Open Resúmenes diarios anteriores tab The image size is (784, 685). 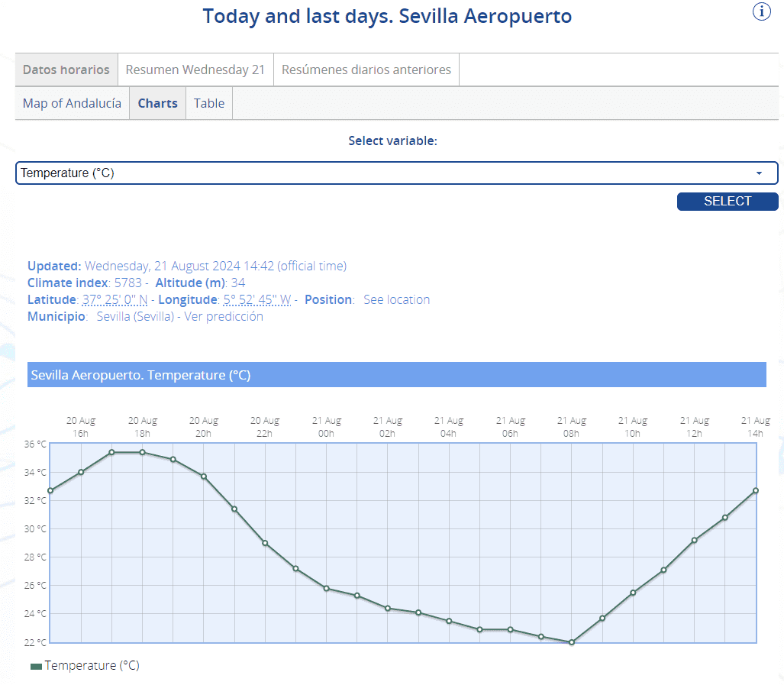[x=366, y=69]
